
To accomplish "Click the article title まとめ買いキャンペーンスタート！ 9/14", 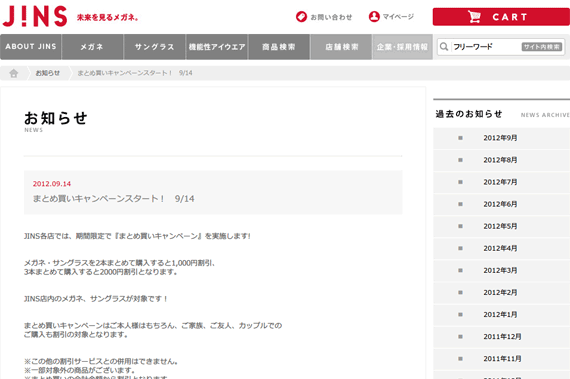I will (114, 199).
